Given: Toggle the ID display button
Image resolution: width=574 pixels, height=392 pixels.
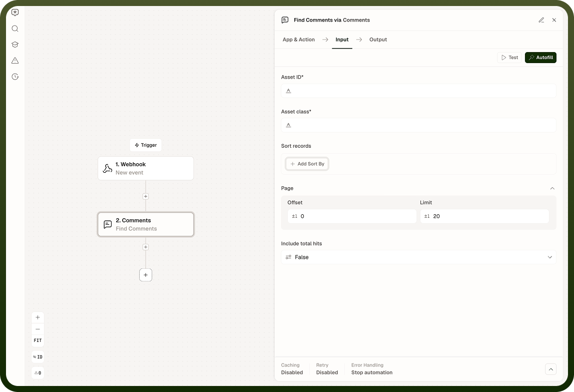Looking at the screenshot, I should pos(38,357).
